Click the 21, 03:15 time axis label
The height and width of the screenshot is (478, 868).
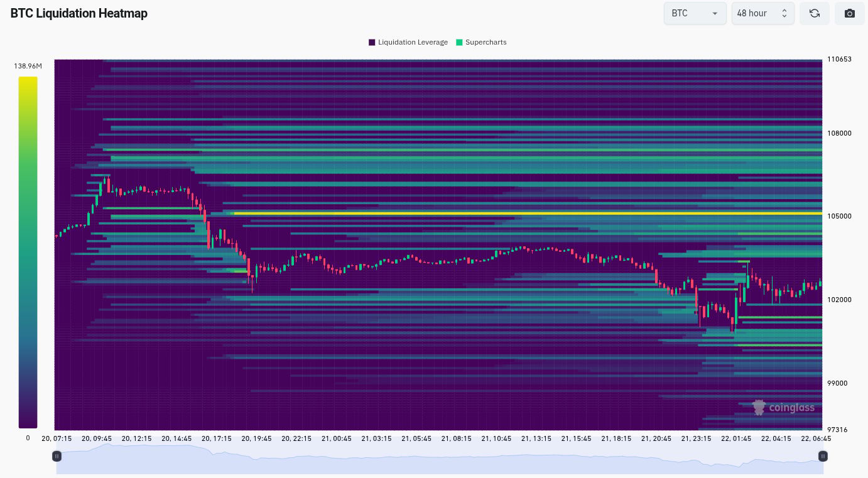point(377,438)
